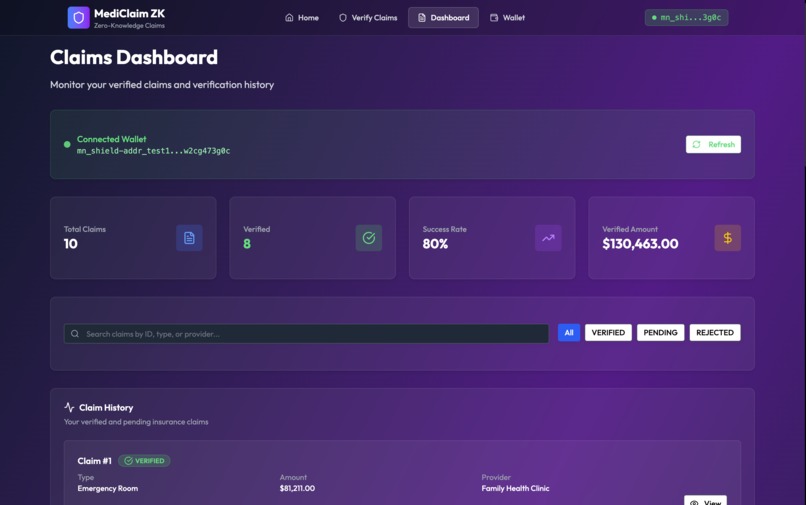Click the mn_shield-addr_test1...w2cg473g0c address
Image resolution: width=806 pixels, height=505 pixels.
(153, 151)
